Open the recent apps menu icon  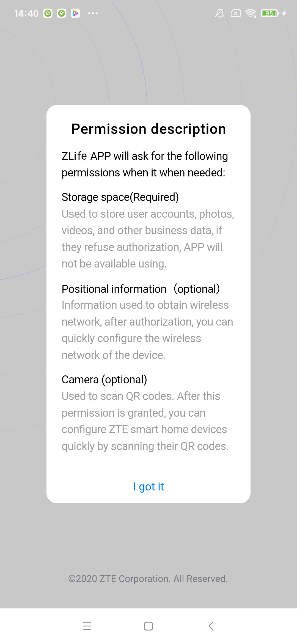coord(87,626)
